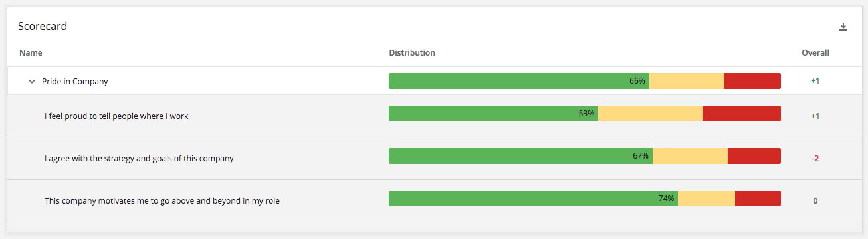The height and width of the screenshot is (239, 868).
Task: Click red unfavorable segment of Pride in Company bar
Action: click(x=752, y=81)
